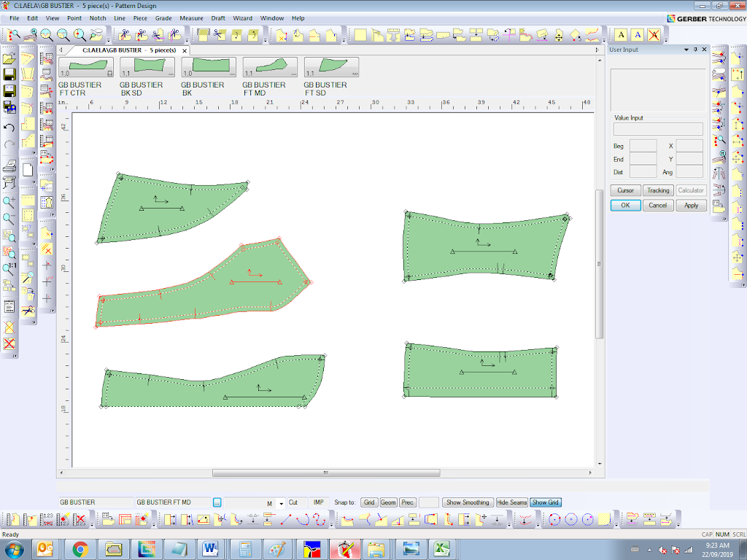Select the GB BUSTIER FT CTR piece thumbnail
The width and height of the screenshot is (747, 560).
click(86, 66)
